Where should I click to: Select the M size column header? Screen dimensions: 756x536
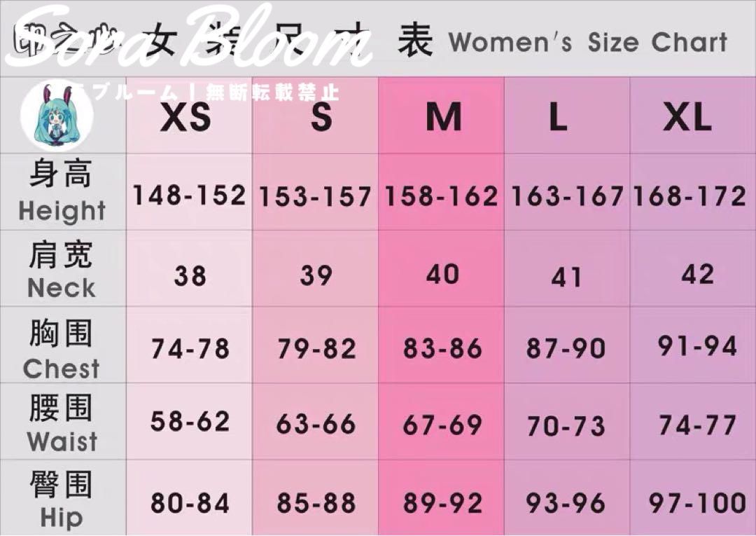pos(444,117)
